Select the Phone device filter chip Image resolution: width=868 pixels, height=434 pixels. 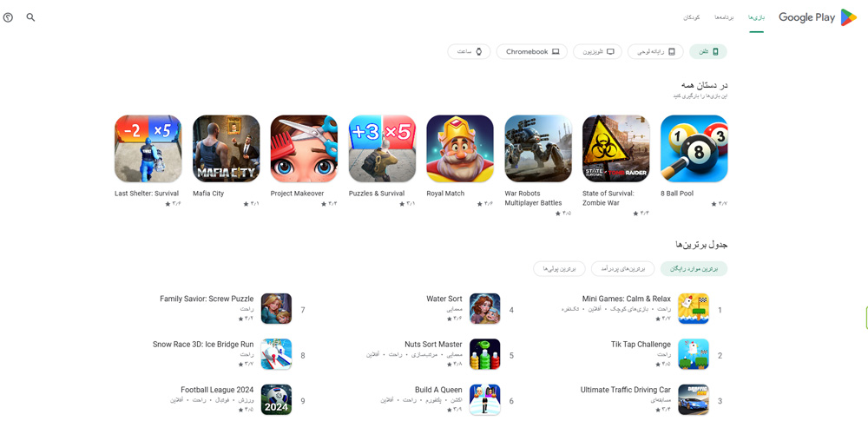coord(708,51)
